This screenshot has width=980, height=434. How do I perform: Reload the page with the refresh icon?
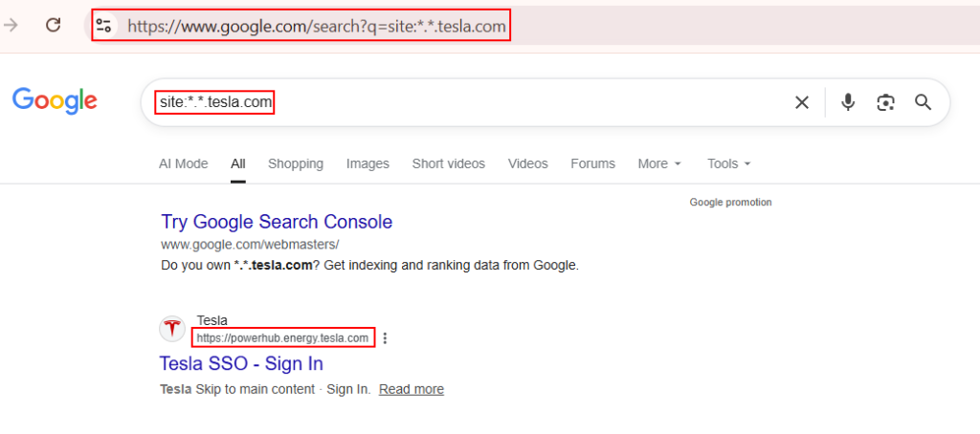click(x=54, y=26)
